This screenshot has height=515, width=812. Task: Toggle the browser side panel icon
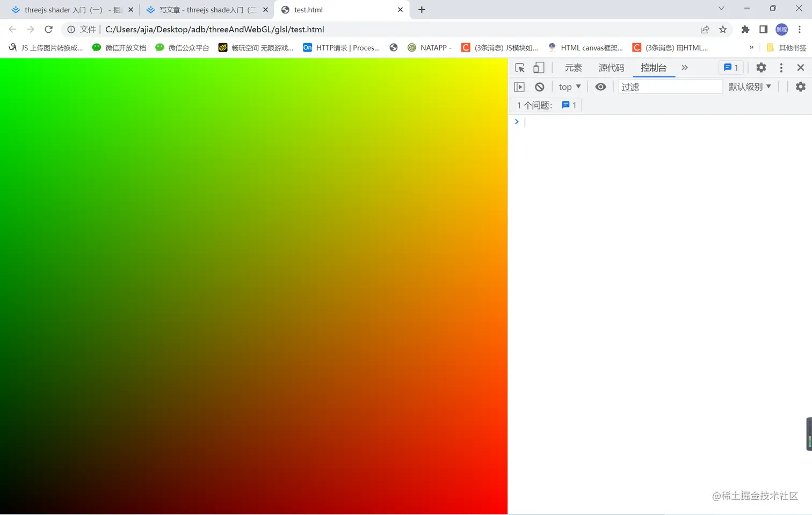tap(763, 30)
